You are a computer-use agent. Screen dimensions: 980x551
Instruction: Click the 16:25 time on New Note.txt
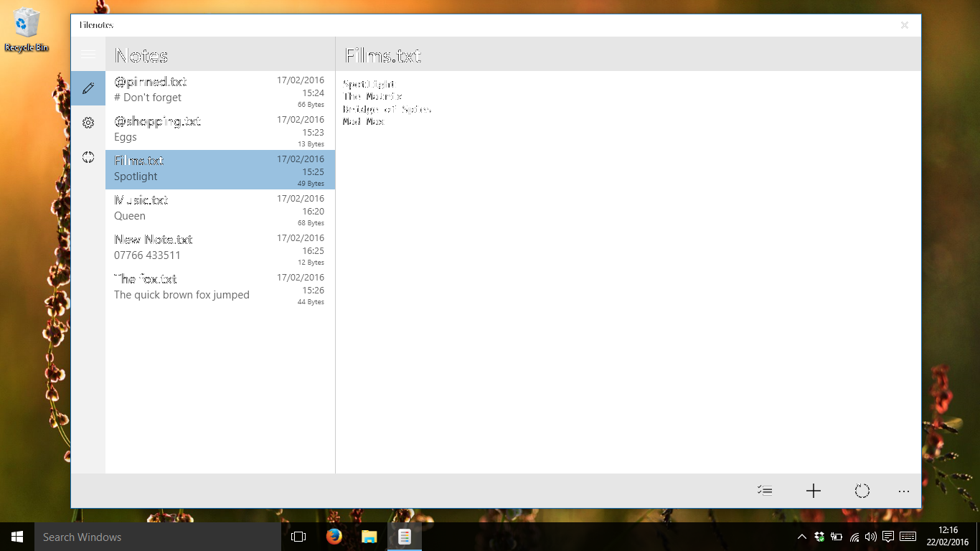314,251
